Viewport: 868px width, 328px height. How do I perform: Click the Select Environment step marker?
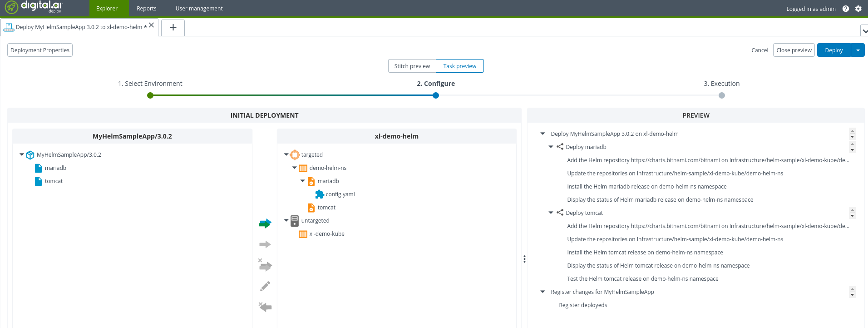click(x=150, y=95)
